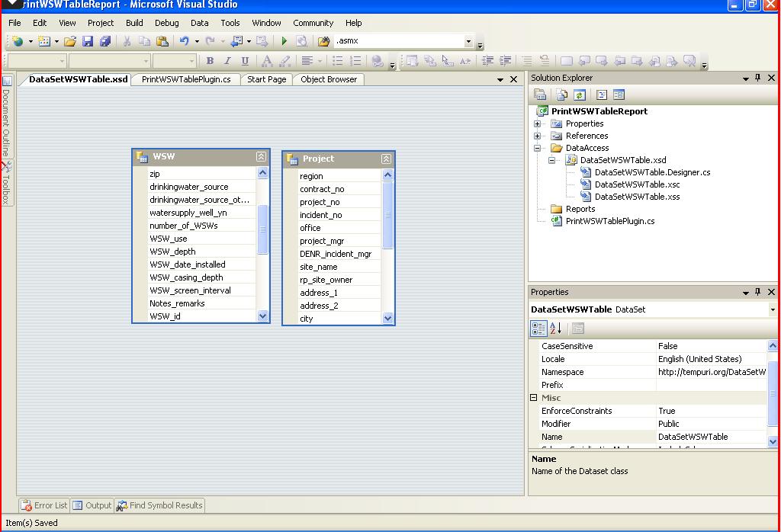Click Solution Explorer View Code icon

602,95
